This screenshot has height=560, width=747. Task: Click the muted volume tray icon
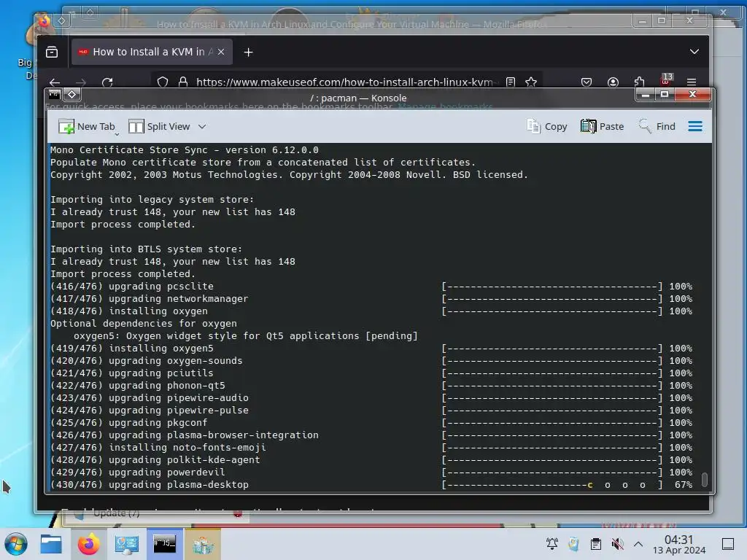[x=617, y=544]
